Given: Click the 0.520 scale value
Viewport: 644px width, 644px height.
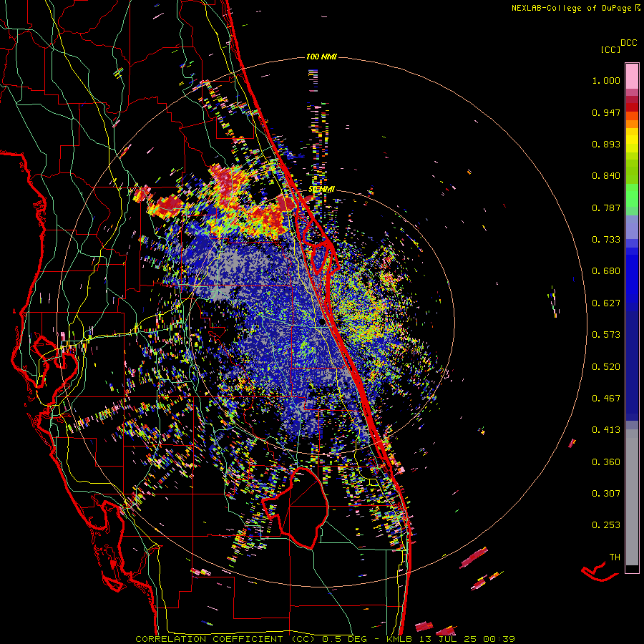Looking at the screenshot, I should tap(606, 367).
